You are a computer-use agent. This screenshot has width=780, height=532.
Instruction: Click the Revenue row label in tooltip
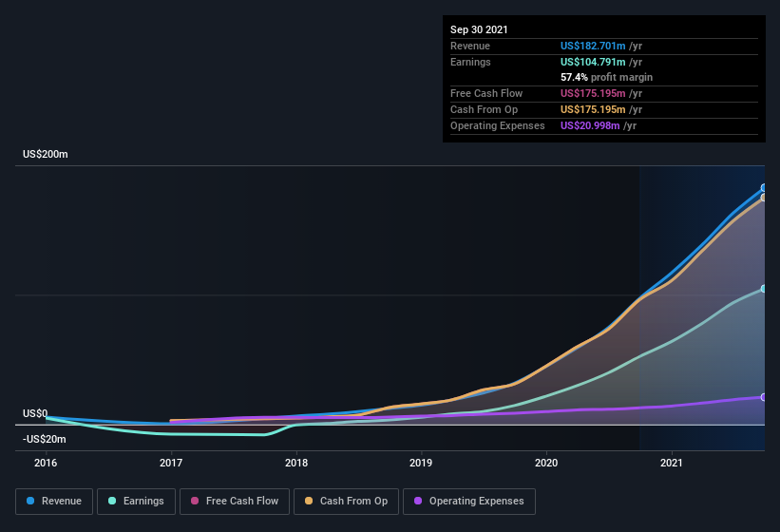click(x=470, y=46)
